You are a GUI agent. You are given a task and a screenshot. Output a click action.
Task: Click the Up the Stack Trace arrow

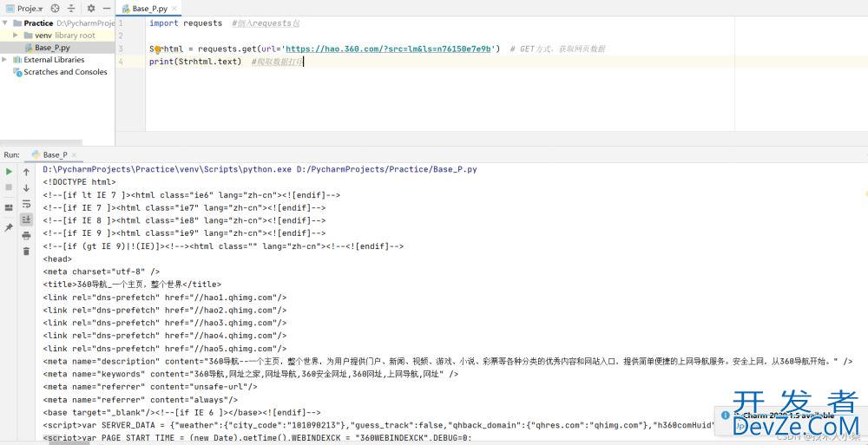26,172
